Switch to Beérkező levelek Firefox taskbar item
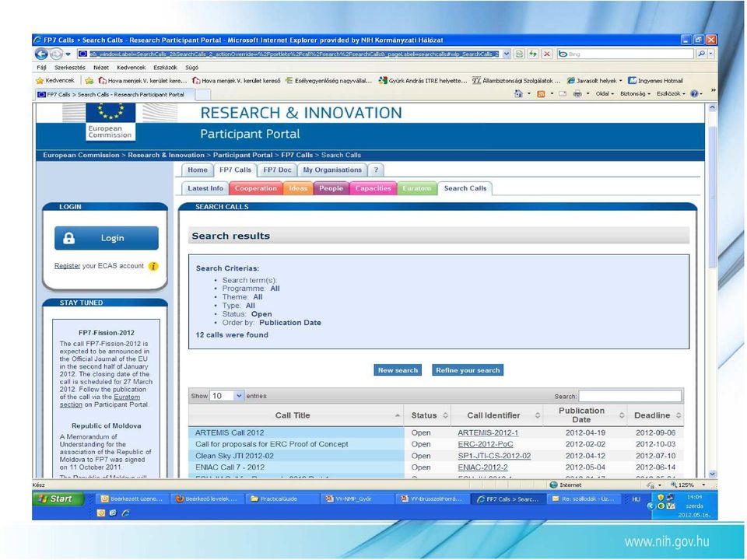The image size is (747, 560). click(207, 499)
